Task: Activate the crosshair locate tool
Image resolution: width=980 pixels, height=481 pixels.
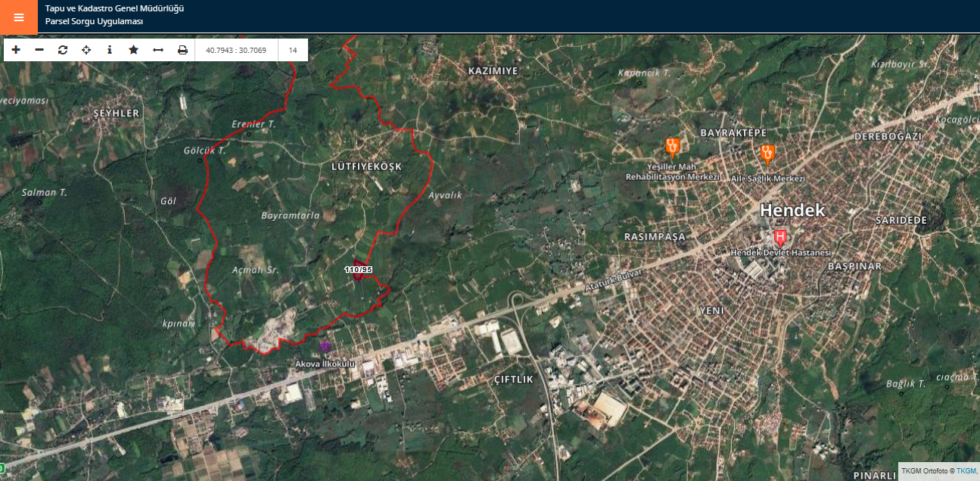Action: click(86, 50)
